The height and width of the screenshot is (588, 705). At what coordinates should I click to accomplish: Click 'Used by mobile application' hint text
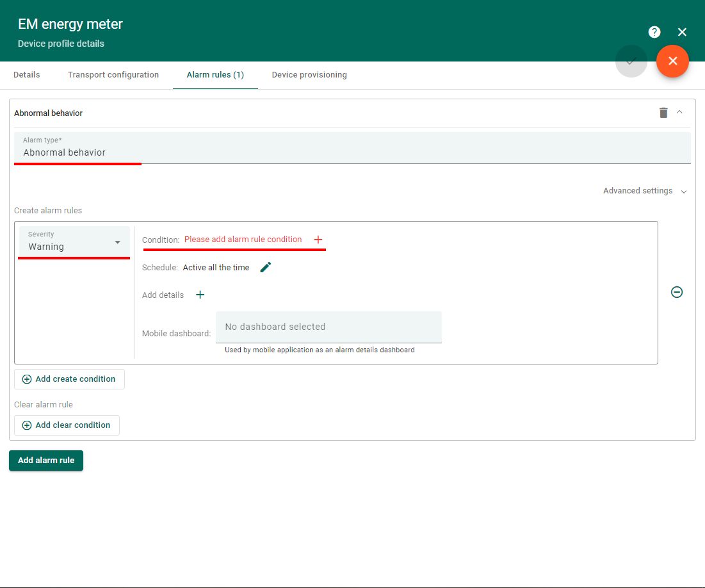[320, 350]
